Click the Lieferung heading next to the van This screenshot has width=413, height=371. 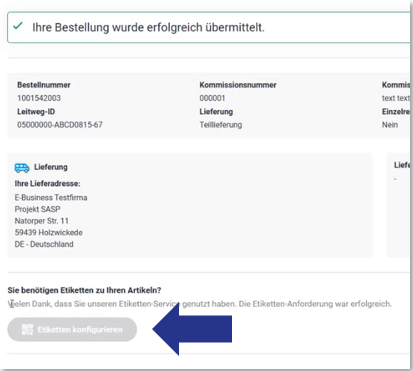(51, 167)
